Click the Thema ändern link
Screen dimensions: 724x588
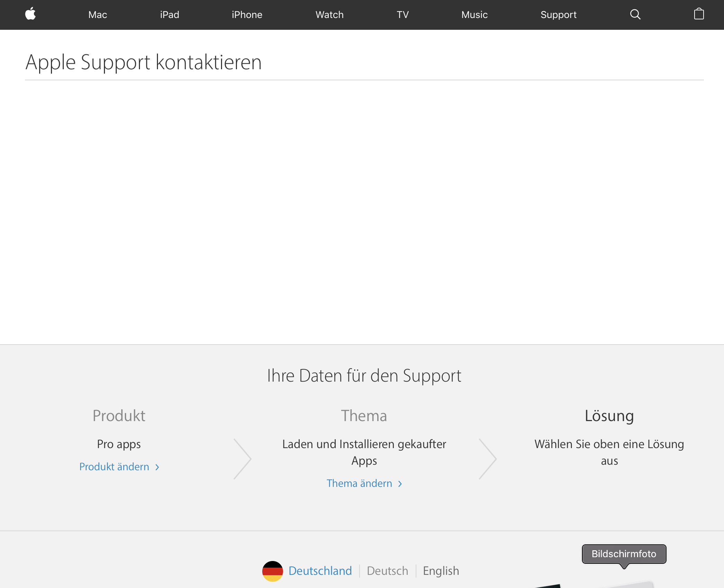tap(359, 483)
